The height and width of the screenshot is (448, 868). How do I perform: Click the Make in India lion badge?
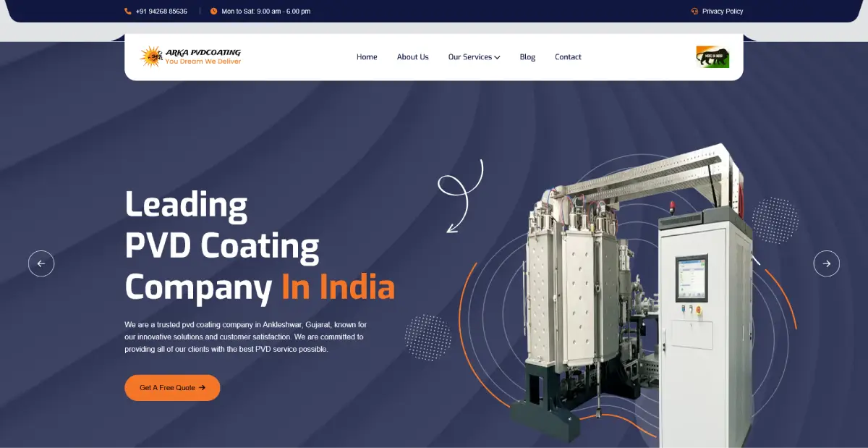tap(712, 57)
